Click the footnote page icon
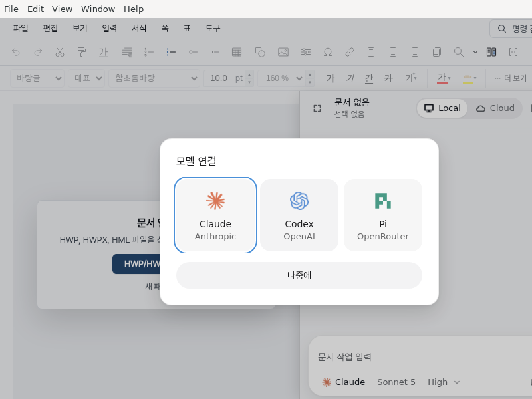The height and width of the screenshot is (399, 532). [x=414, y=52]
